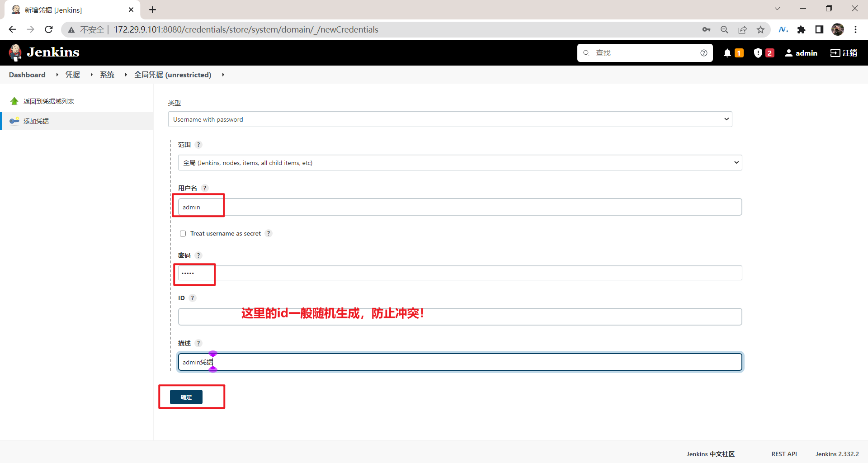The width and height of the screenshot is (868, 463).
Task: Bookmark this page with star icon
Action: tap(760, 29)
